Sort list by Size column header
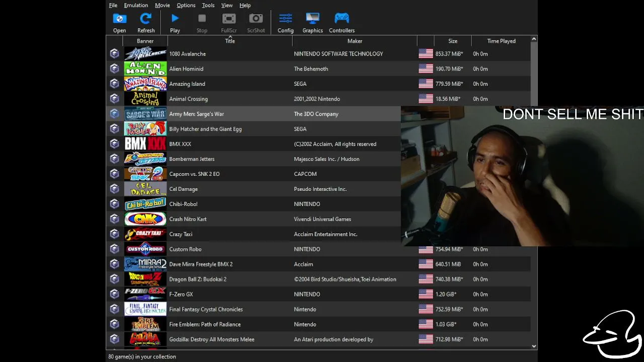Screen dimensions: 644x362 pos(453,41)
